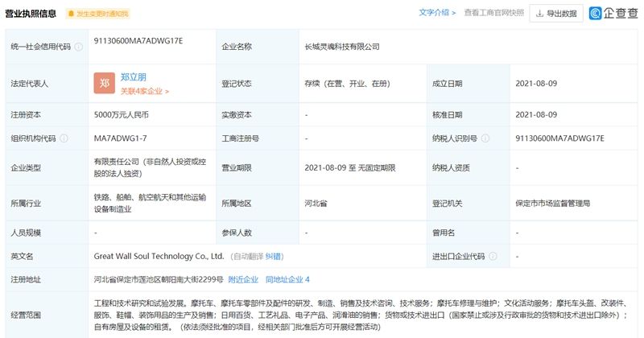
Task: Select registration status 存续（在营、开业、在册）
Action: 348,84
